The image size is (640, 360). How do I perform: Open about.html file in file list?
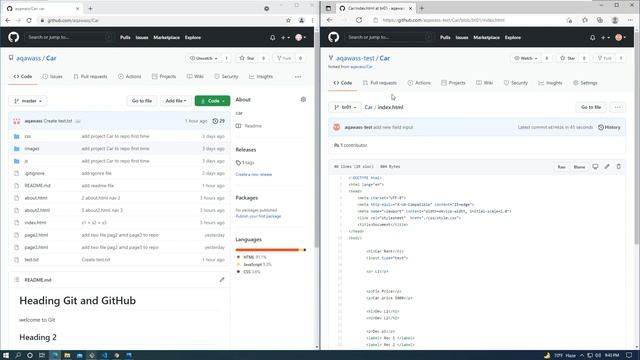36,198
